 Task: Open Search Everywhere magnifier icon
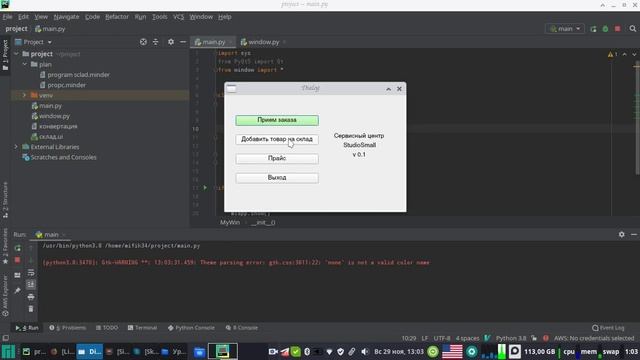(x=633, y=29)
